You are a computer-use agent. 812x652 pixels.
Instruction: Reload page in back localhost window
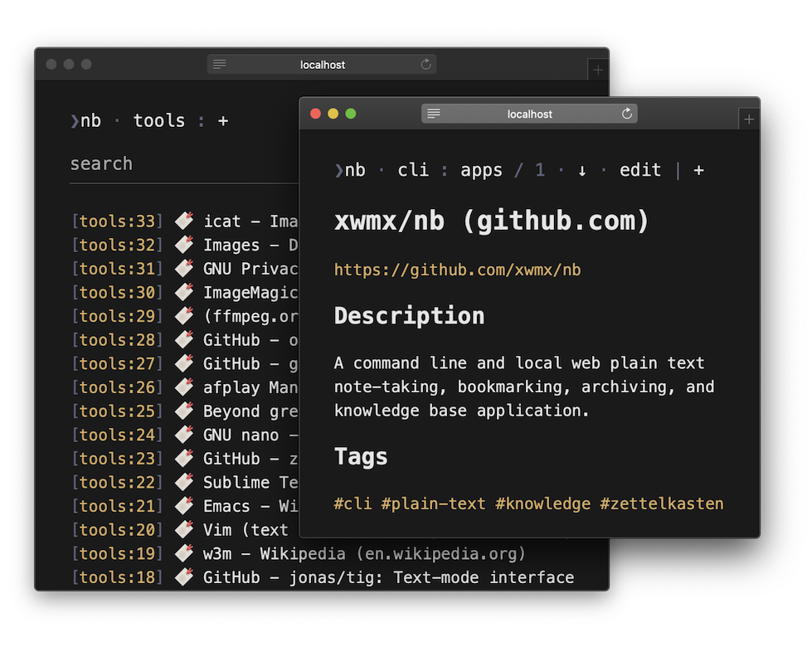coord(425,64)
